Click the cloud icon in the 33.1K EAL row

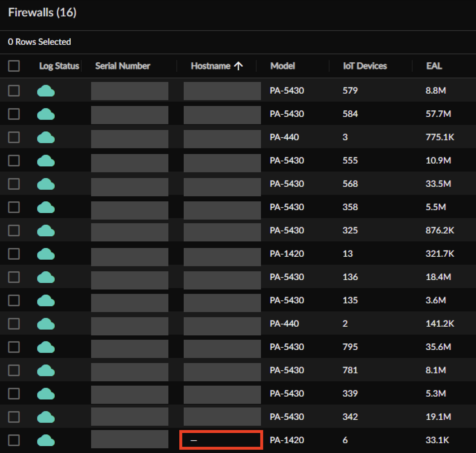coord(46,440)
